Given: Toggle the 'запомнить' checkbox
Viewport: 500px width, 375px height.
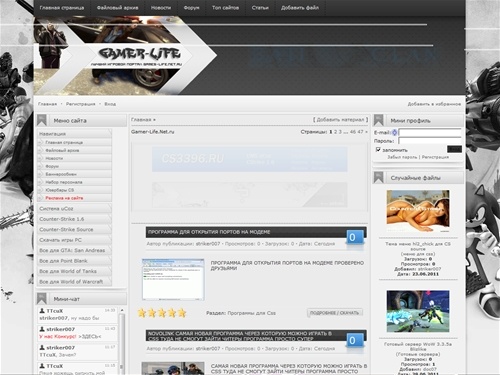Looking at the screenshot, I should [x=378, y=150].
